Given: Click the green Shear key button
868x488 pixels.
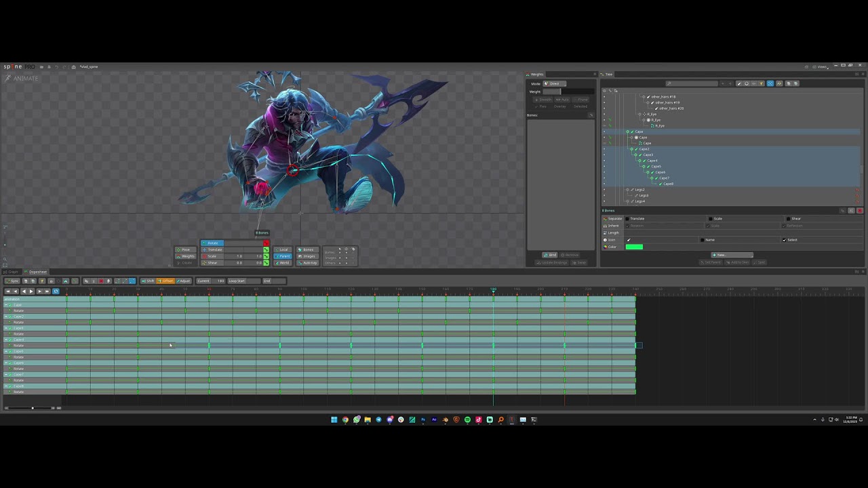Looking at the screenshot, I should point(266,263).
